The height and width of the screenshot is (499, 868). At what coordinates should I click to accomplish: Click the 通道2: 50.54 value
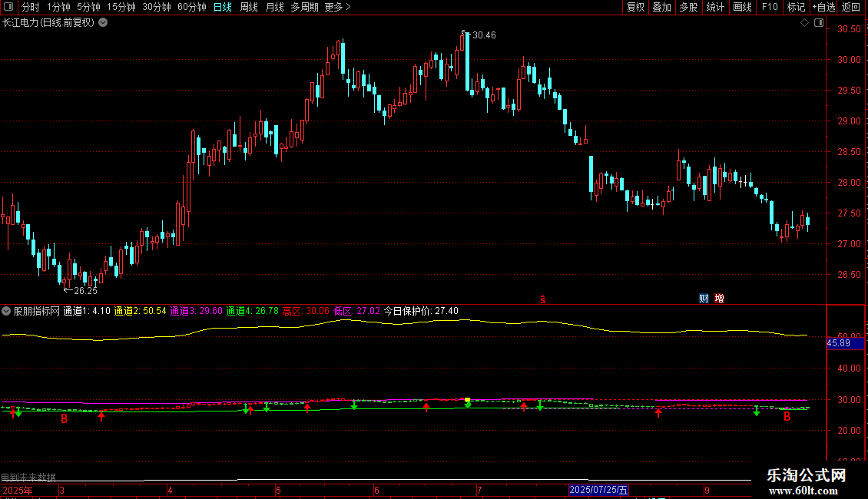[x=140, y=311]
